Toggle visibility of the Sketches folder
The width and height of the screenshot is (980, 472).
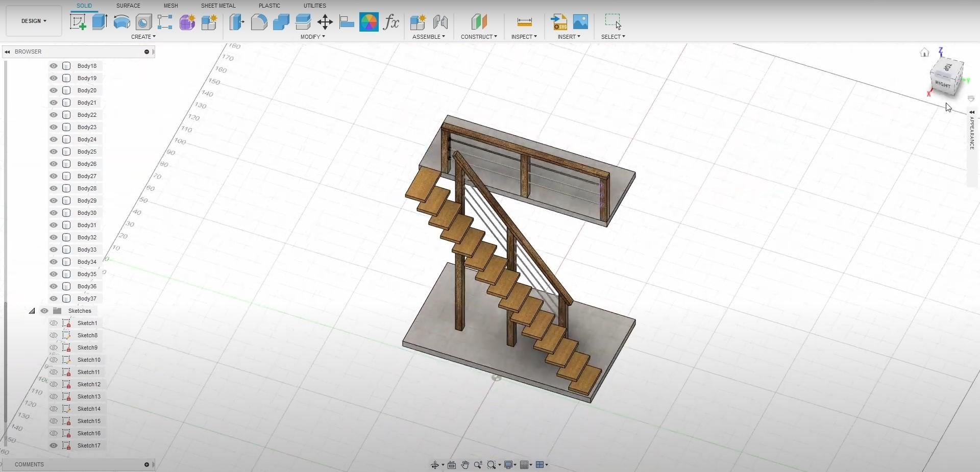(44, 311)
